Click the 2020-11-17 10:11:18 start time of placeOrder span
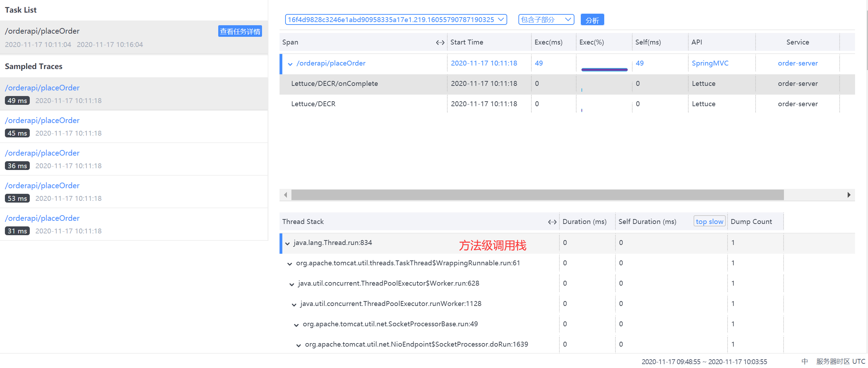Image resolution: width=868 pixels, height=368 pixels. click(484, 63)
